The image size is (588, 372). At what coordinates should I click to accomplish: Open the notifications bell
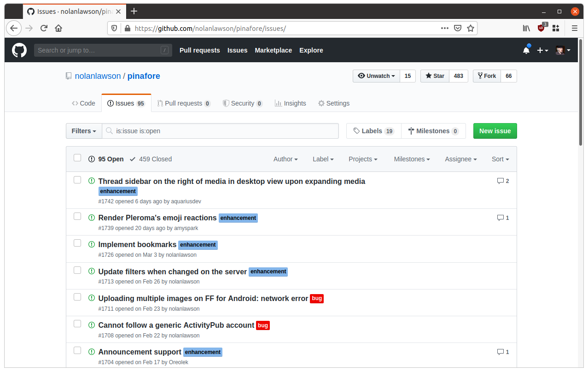526,50
